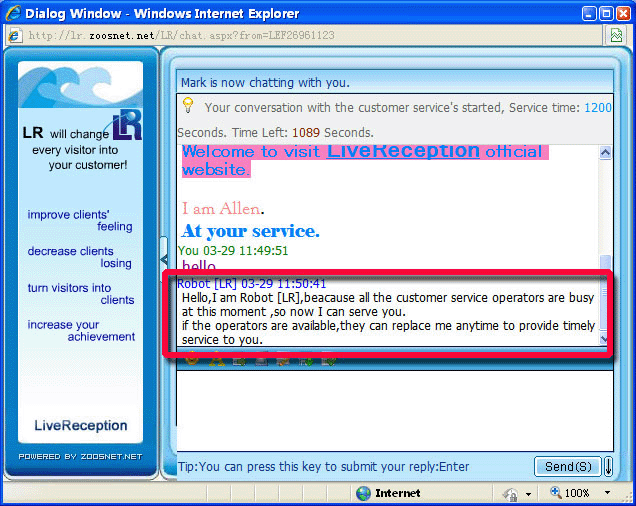
Task: Click the service time value '1200'
Action: pos(597,108)
